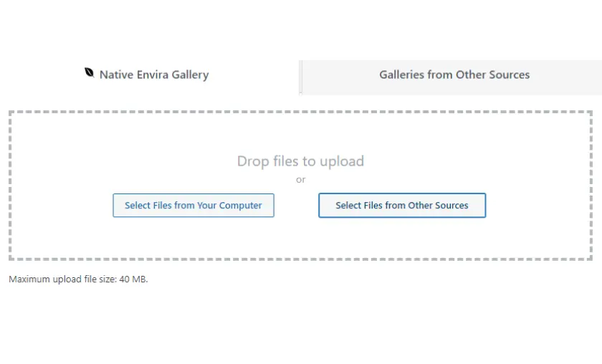
Task: Open the Galleries from Other Sources tab
Action: [x=454, y=75]
